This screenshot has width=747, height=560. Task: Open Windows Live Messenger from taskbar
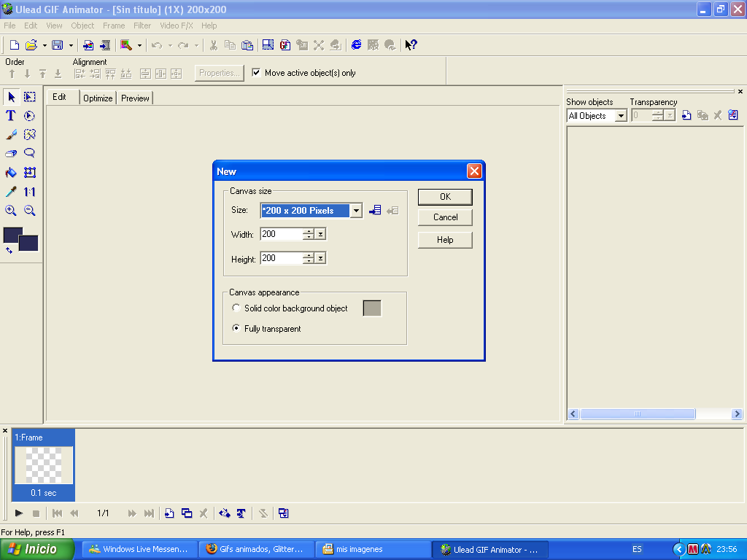click(139, 549)
